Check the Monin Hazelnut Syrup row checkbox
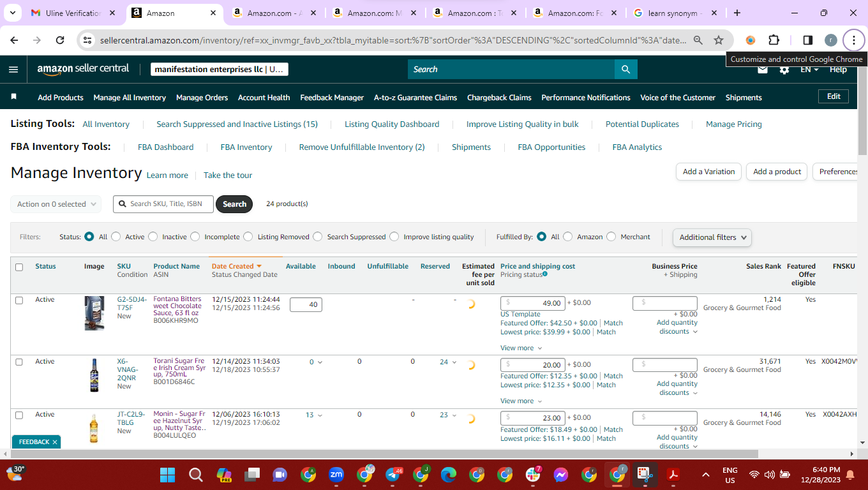 (19, 415)
